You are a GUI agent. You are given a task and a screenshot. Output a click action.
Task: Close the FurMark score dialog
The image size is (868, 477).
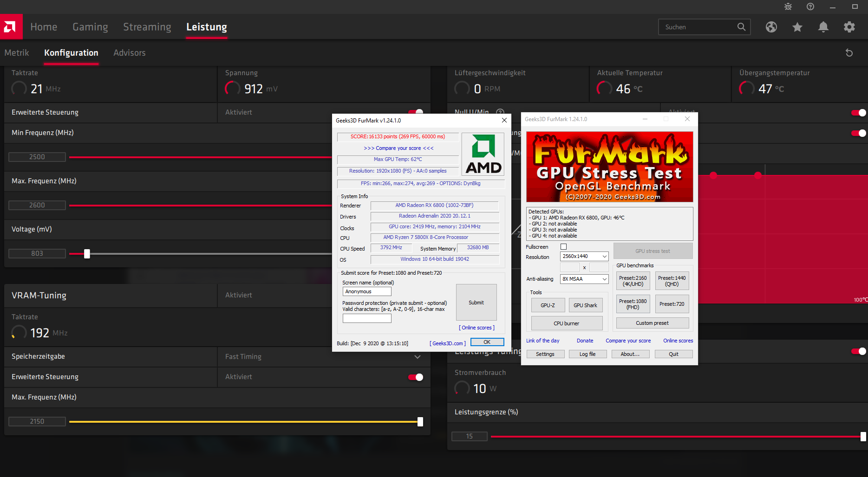(504, 120)
